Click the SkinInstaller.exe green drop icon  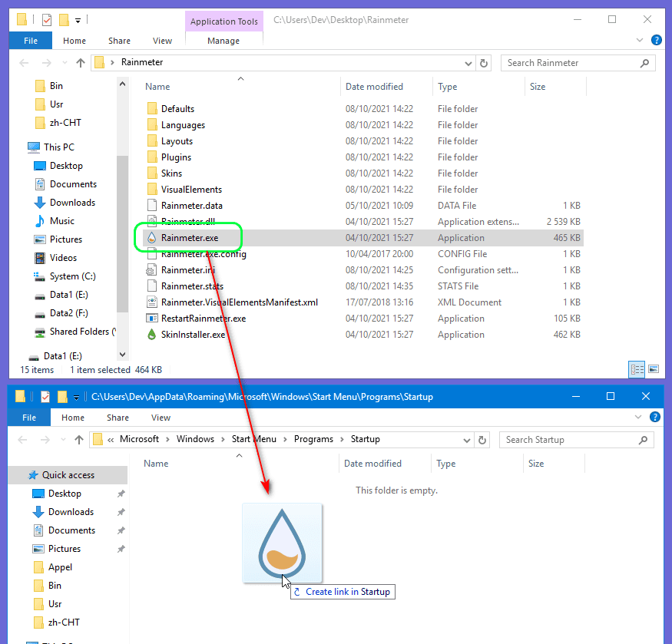[x=152, y=335]
